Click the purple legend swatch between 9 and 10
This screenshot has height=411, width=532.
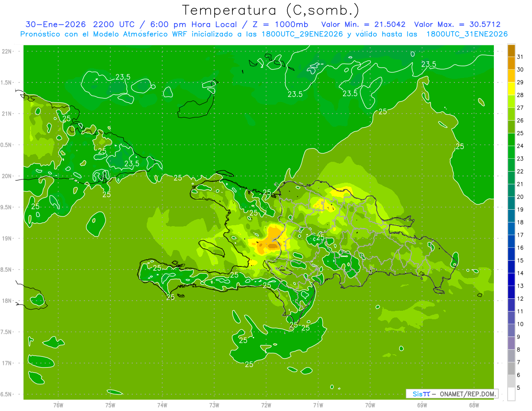click(511, 330)
